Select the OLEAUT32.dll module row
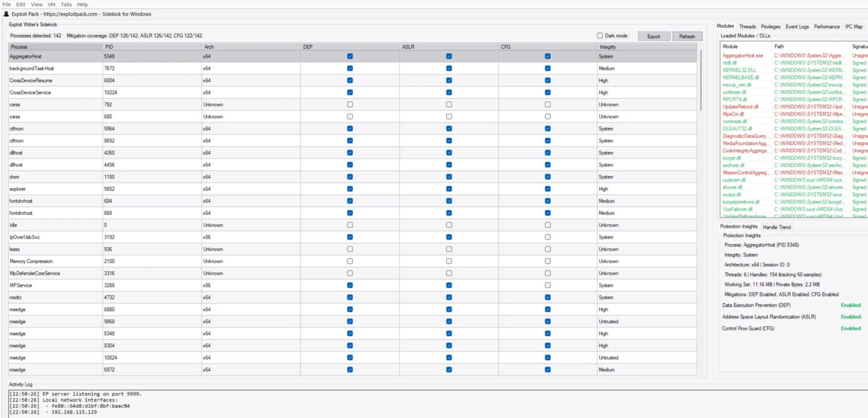The height and width of the screenshot is (418, 868). pos(793,129)
